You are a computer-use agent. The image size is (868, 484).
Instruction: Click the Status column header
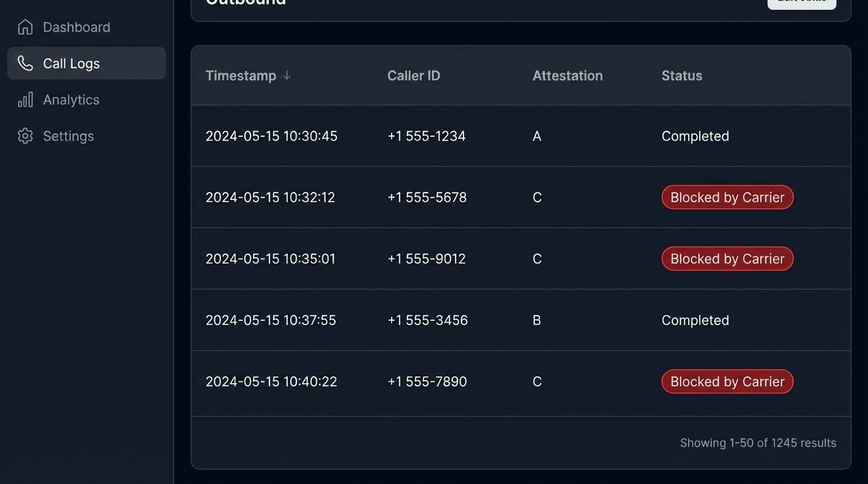681,76
